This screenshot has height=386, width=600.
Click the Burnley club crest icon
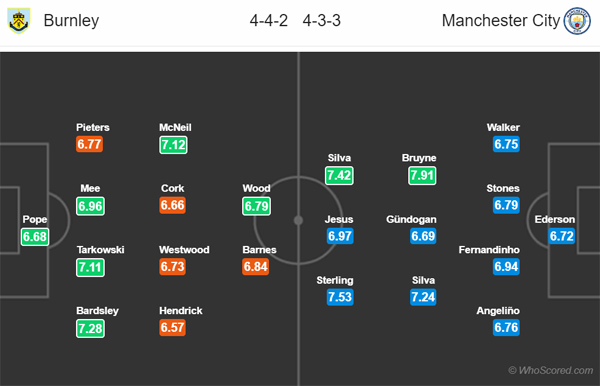[18, 21]
